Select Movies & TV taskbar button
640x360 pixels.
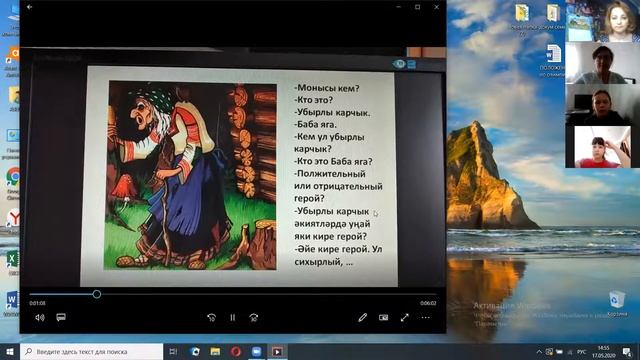277,351
